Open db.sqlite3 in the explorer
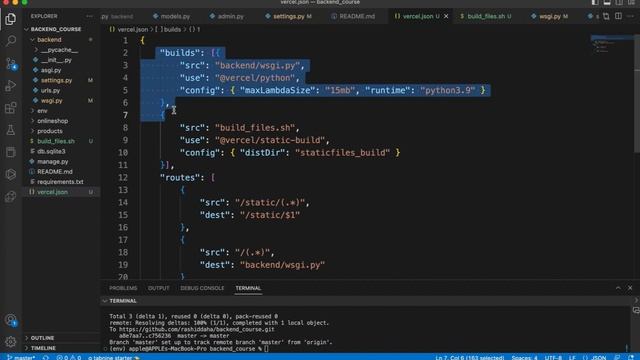 [x=51, y=151]
